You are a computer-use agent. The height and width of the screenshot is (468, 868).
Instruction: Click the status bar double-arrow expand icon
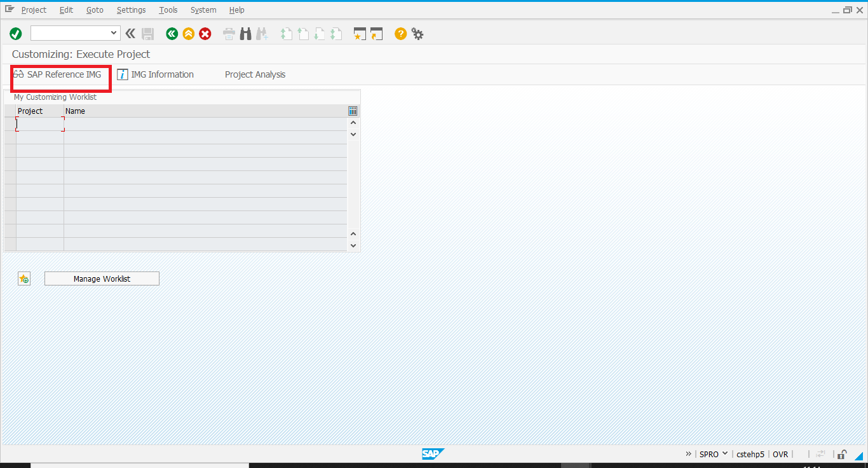pos(689,454)
